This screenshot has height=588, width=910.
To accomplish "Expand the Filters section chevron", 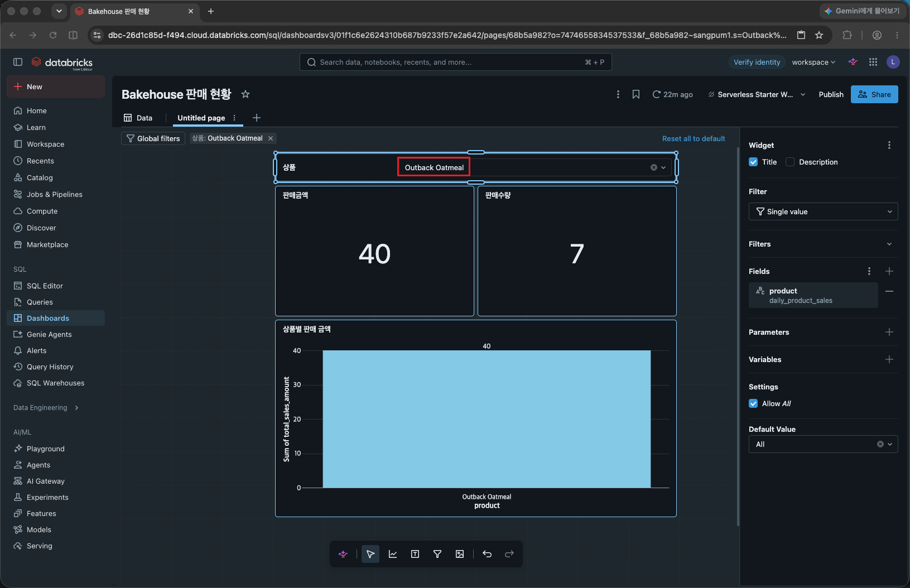I will click(x=889, y=244).
